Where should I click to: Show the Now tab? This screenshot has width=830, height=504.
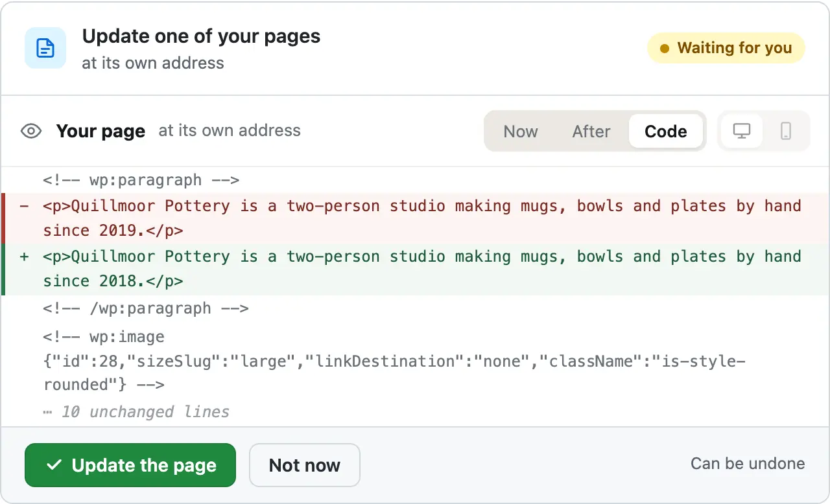click(521, 132)
